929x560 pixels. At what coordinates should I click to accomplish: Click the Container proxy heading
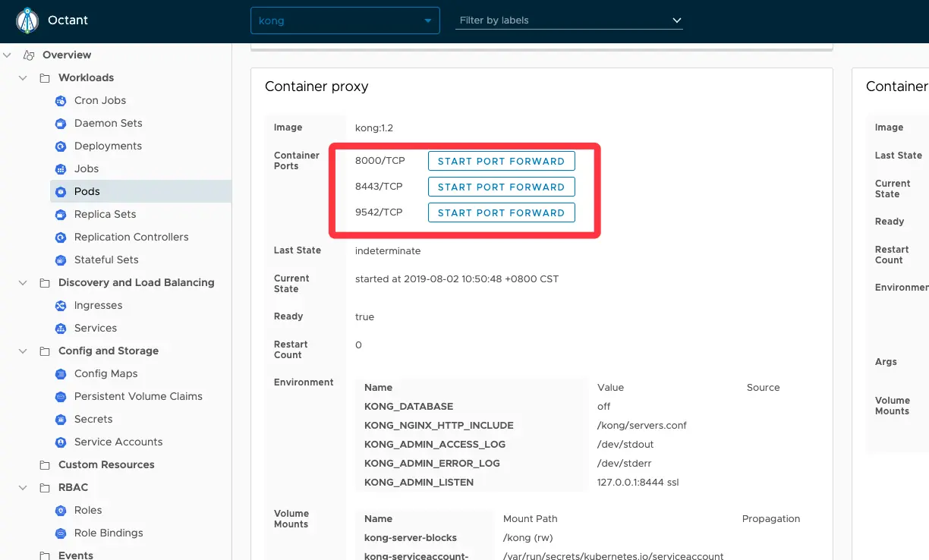316,87
